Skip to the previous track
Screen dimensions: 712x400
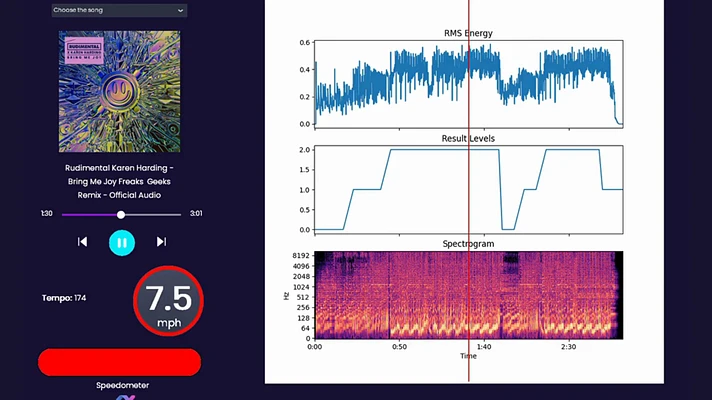coord(82,242)
